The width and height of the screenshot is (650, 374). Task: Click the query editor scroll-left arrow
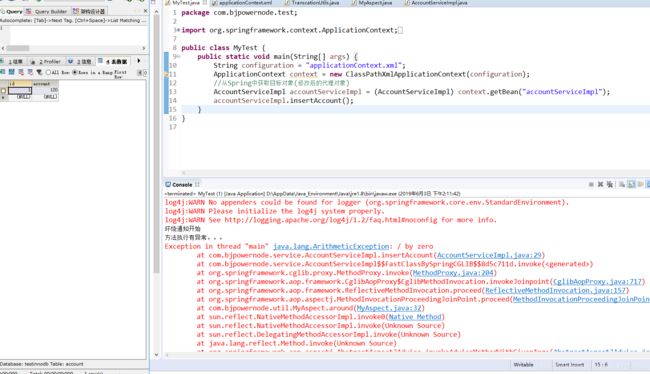[3, 48]
